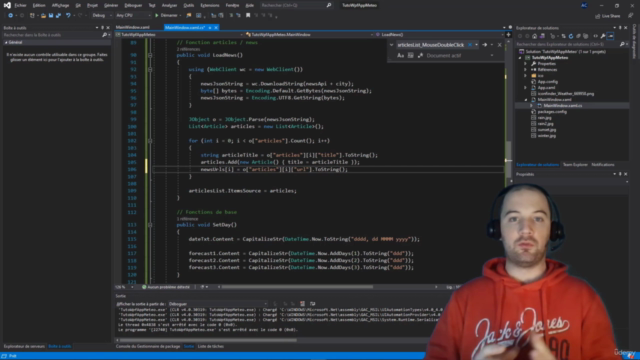Select winter.jpg in Solution Explorer
The image size is (640, 360).
pyautogui.click(x=547, y=136)
